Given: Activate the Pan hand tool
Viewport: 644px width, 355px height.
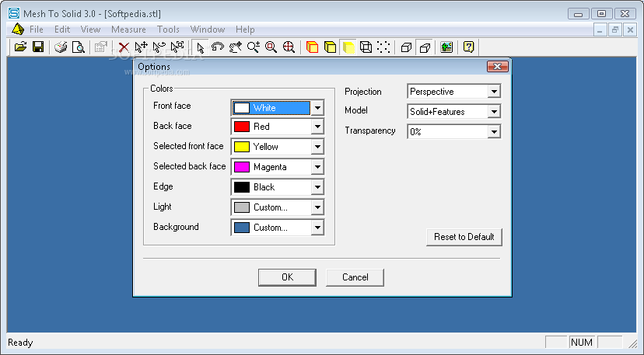Looking at the screenshot, I should click(x=236, y=47).
